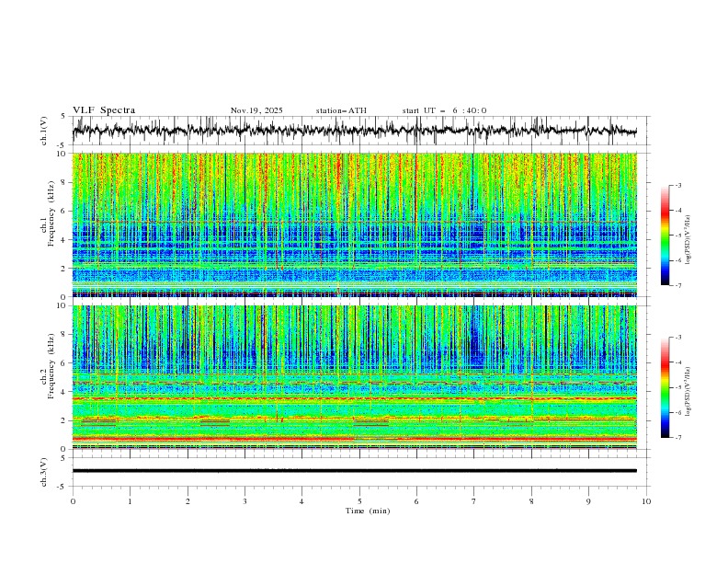The height and width of the screenshot is (563, 728).
Task: Click the ch.3(V) flat waveform panel
Action: 358,471
